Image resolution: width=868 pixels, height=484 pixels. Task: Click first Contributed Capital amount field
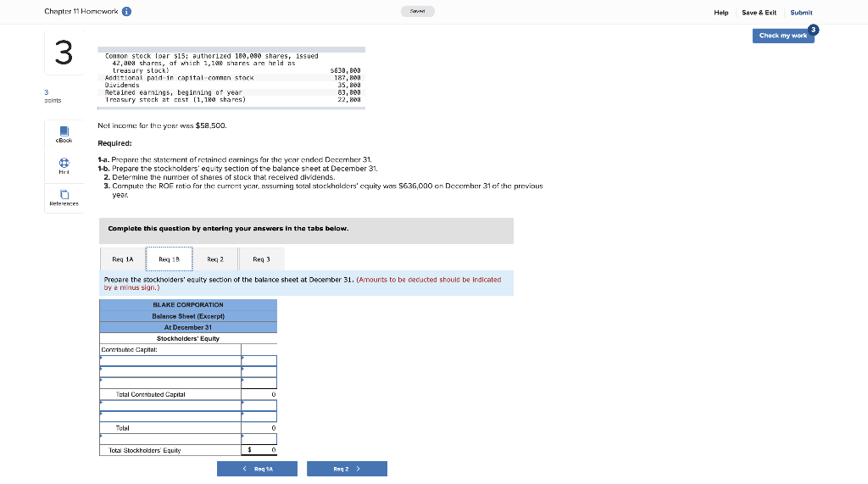tap(259, 361)
